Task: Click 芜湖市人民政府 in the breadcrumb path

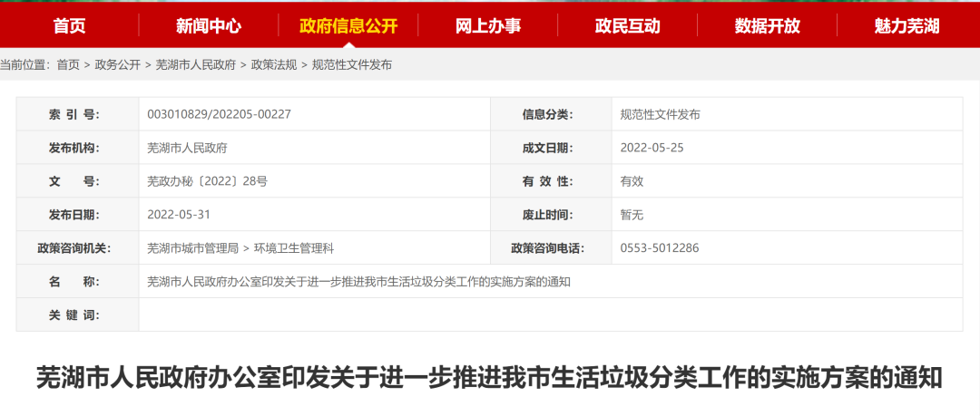Action: point(196,64)
